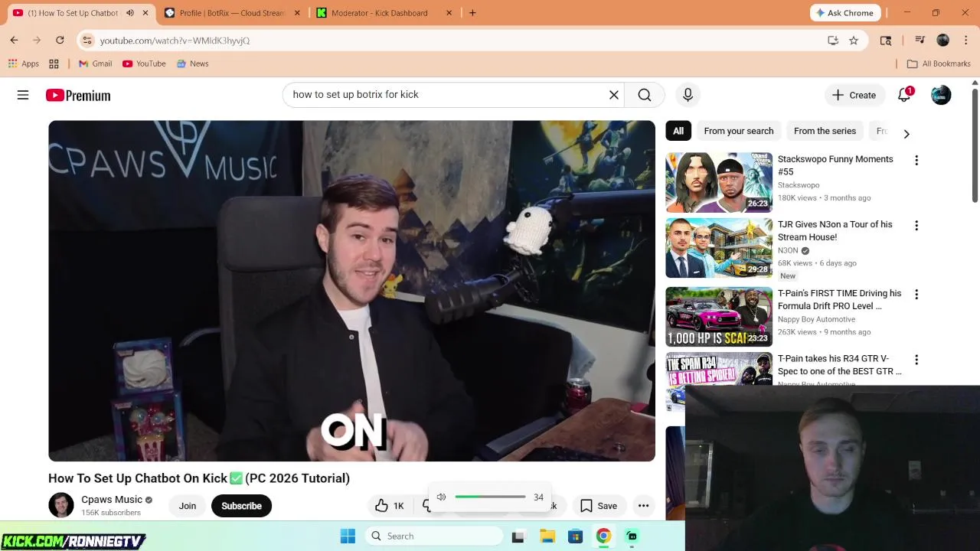Viewport: 980px width, 551px height.
Task: Mute audio on the YouTube tab
Action: 129,13
